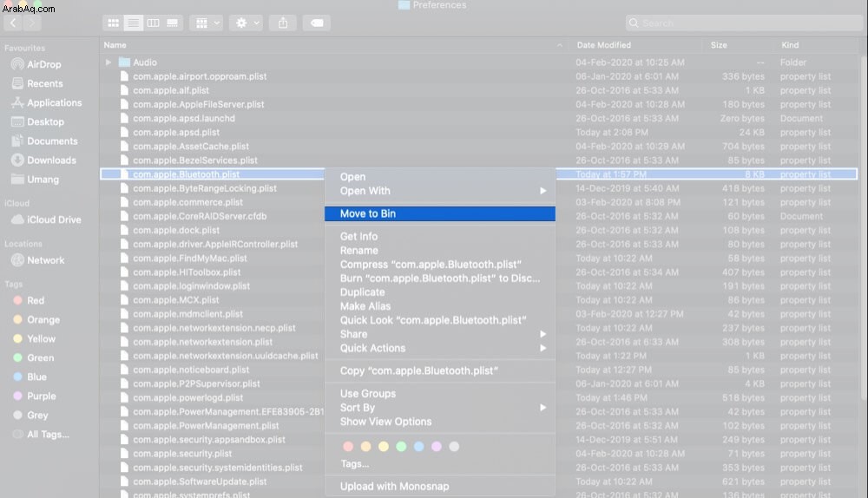Go back with the toolbar back arrow
The image size is (868, 498).
(x=13, y=23)
